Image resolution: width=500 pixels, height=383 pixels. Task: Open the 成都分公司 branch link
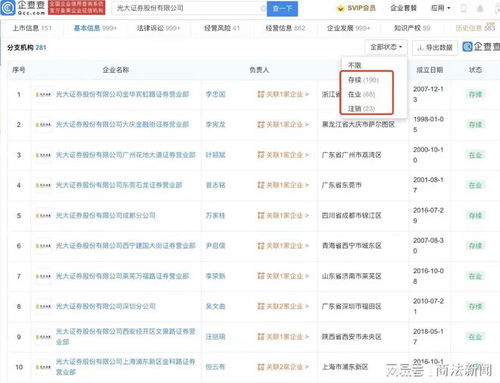click(106, 215)
